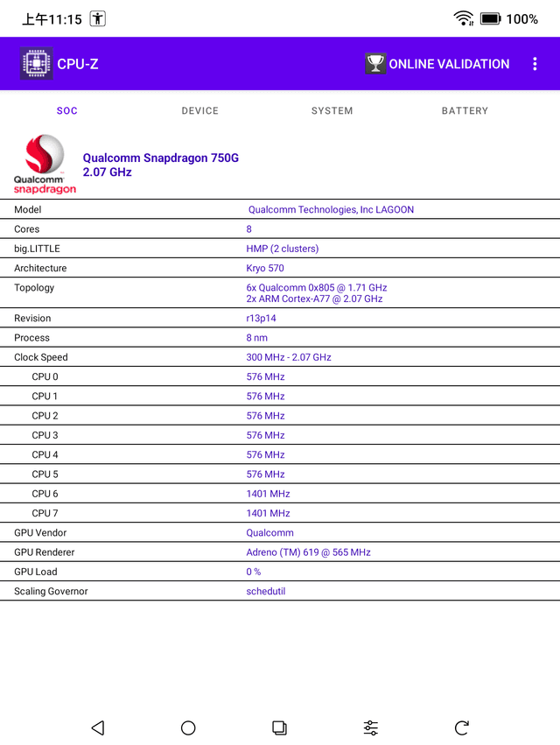
Task: Open the sliders settings nav icon
Action: (371, 727)
